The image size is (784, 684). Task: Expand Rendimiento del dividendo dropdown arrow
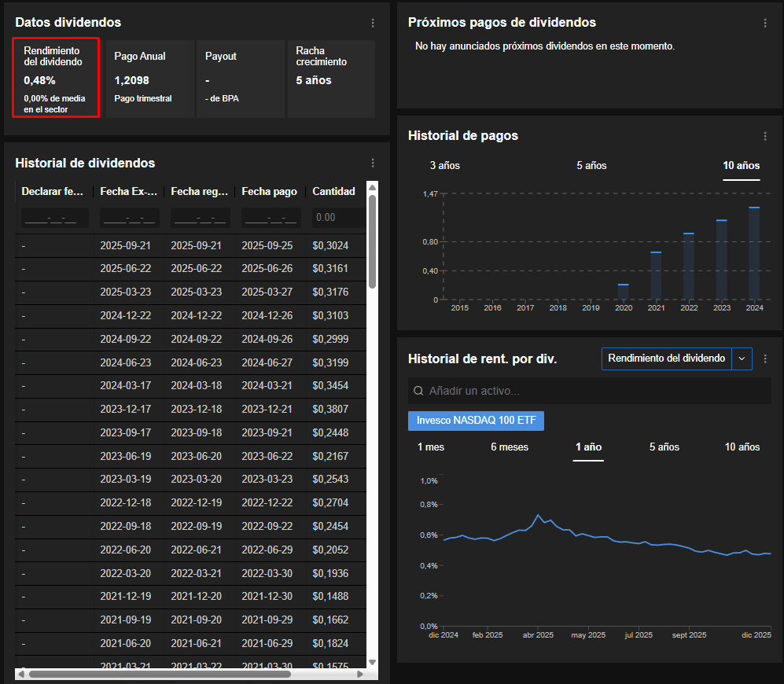[742, 359]
